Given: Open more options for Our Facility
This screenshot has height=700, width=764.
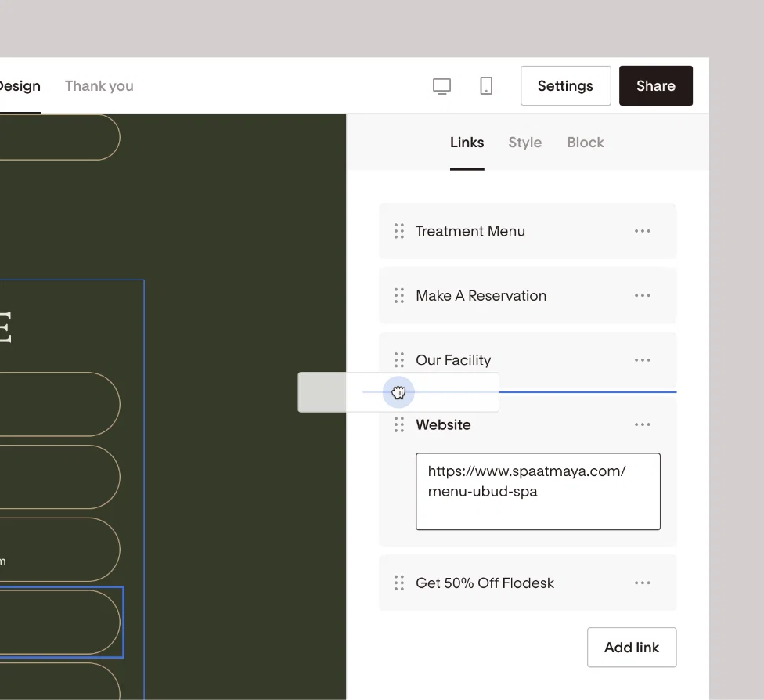Looking at the screenshot, I should point(642,360).
